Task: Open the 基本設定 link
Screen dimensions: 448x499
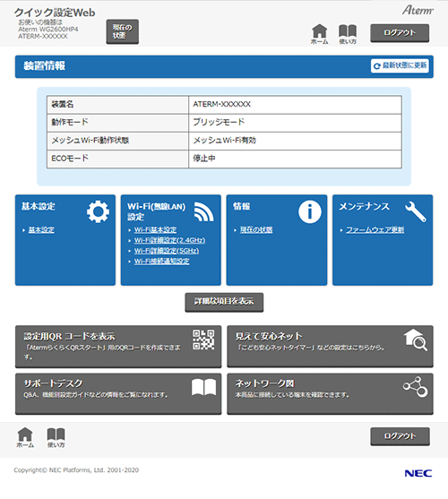Action: pos(41,229)
